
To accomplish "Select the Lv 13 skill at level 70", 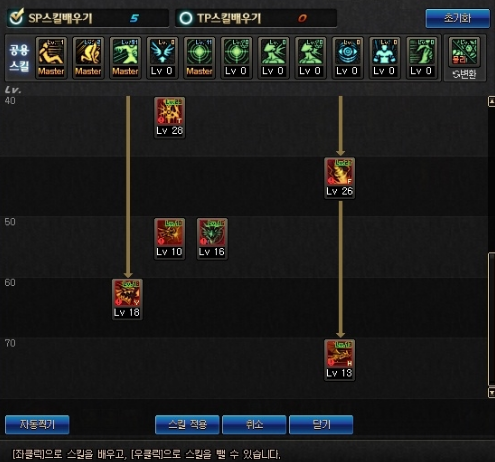I will pyautogui.click(x=340, y=360).
